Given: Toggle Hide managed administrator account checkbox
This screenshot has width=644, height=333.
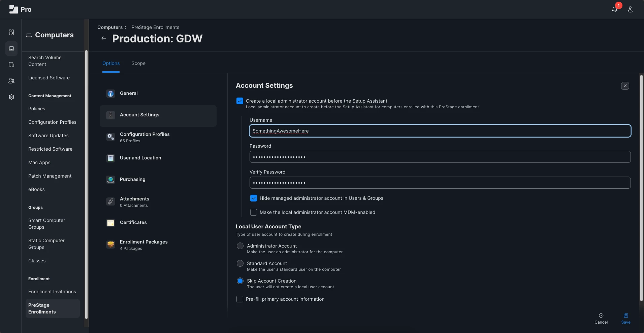Looking at the screenshot, I should tap(254, 198).
